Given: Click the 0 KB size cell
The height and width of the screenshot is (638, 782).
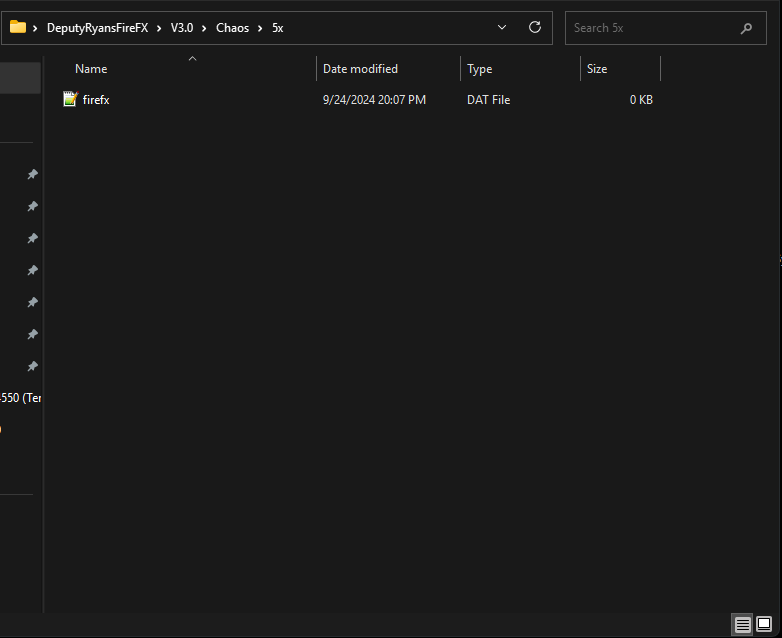Looking at the screenshot, I should (x=641, y=100).
